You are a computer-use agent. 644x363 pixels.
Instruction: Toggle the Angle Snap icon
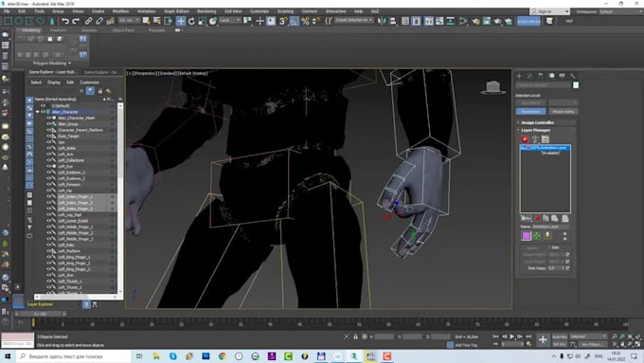[295, 21]
